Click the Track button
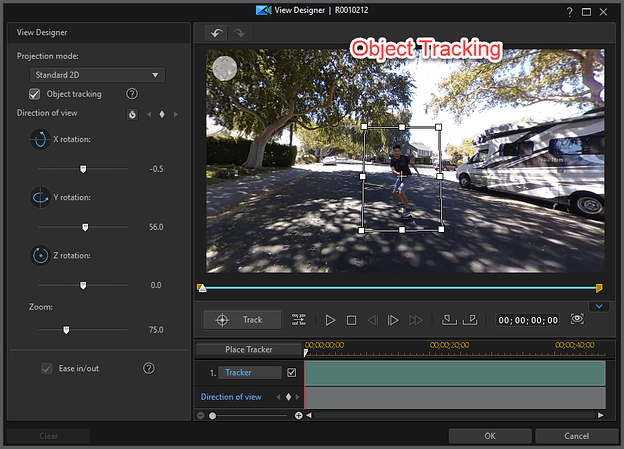 click(x=242, y=320)
